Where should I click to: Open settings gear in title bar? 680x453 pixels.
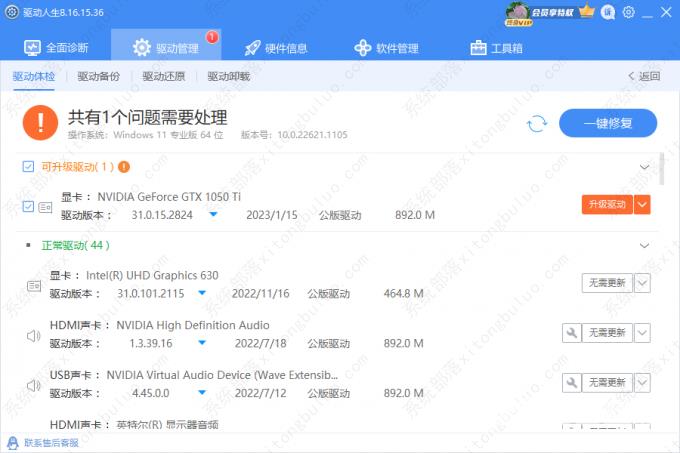[x=628, y=12]
